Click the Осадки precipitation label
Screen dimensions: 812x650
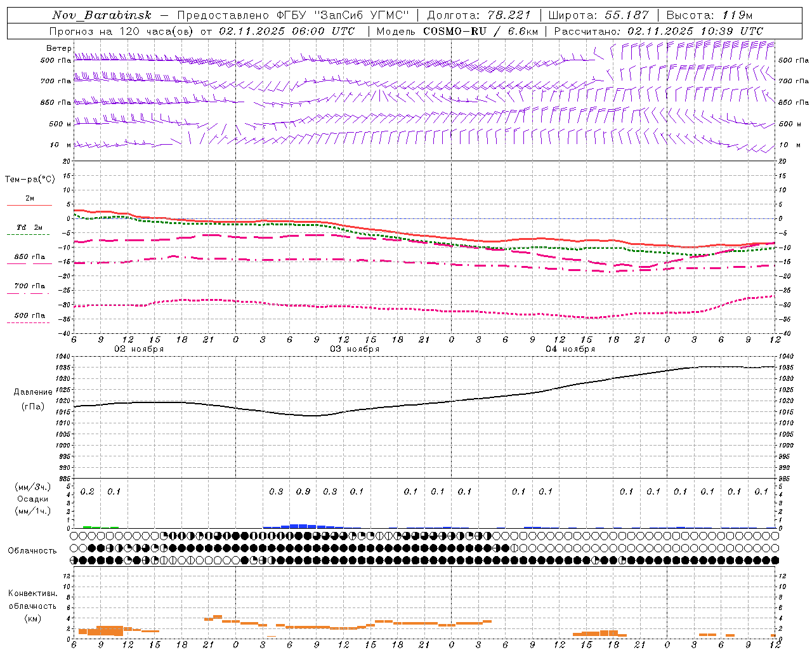(x=32, y=499)
